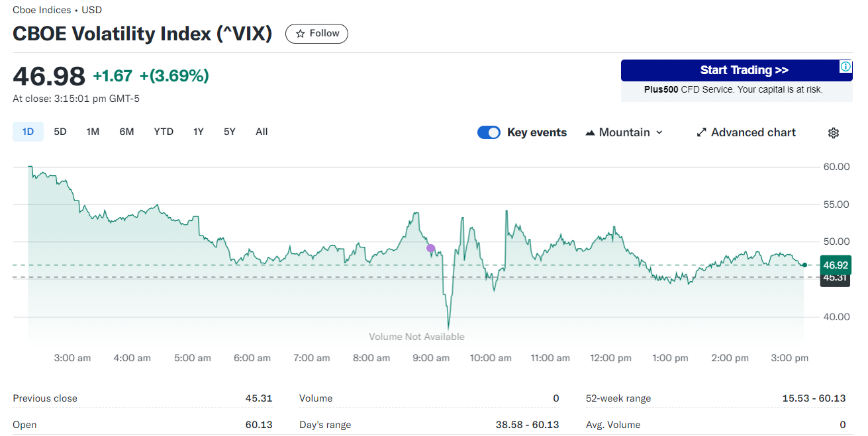Click the green 46.92 price label
This screenshot has width=868, height=436.
[x=835, y=265]
